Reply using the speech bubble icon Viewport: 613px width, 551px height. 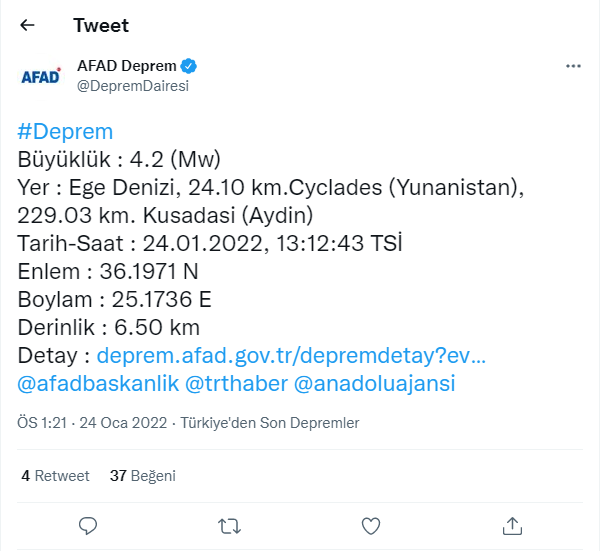tap(88, 525)
